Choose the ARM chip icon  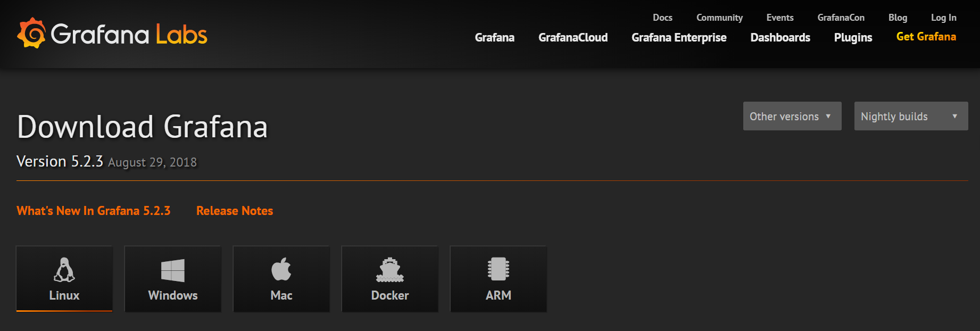pyautogui.click(x=499, y=269)
